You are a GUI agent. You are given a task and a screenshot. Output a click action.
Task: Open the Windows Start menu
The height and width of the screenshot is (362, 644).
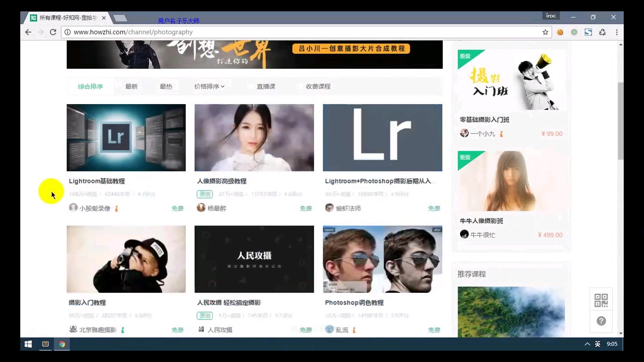point(28,344)
